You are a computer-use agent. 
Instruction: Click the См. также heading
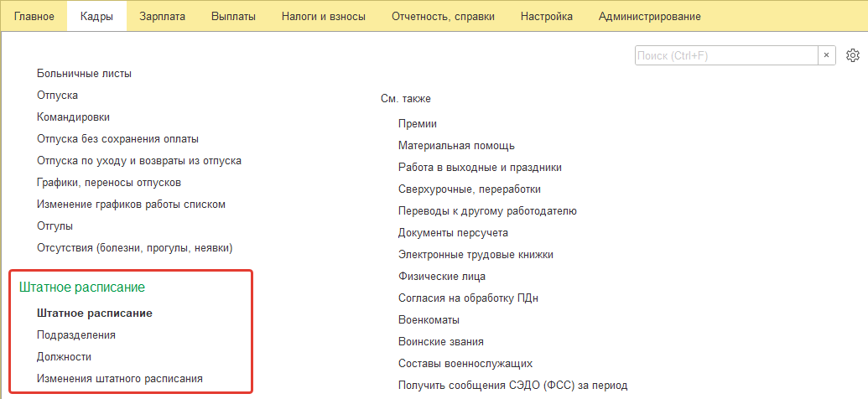(406, 99)
